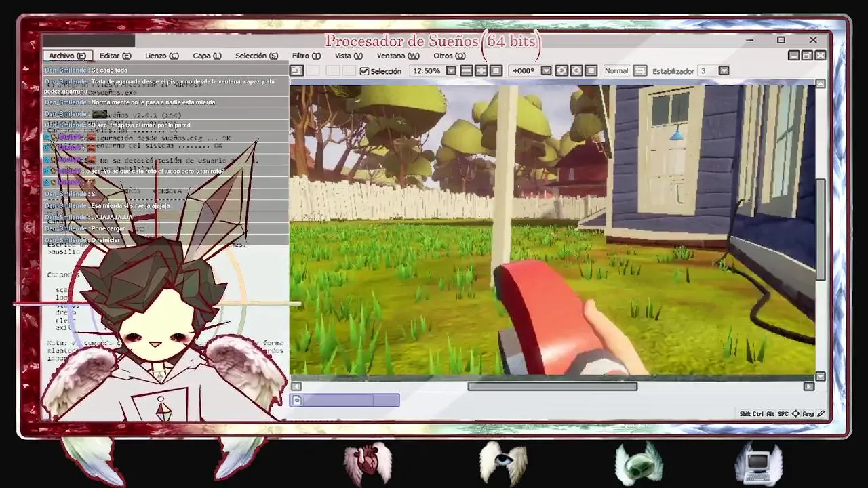Click the game view canvas thumbnail
This screenshot has height=488, width=868.
pos(553,229)
